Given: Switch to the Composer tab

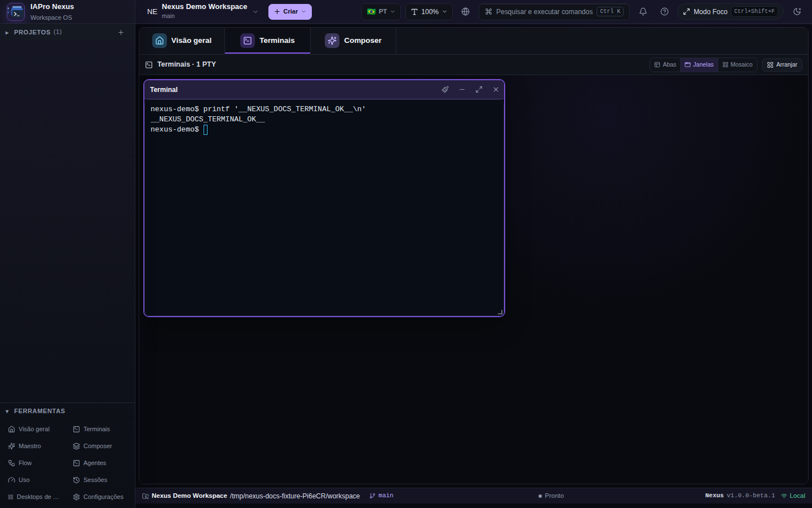Looking at the screenshot, I should click(353, 41).
